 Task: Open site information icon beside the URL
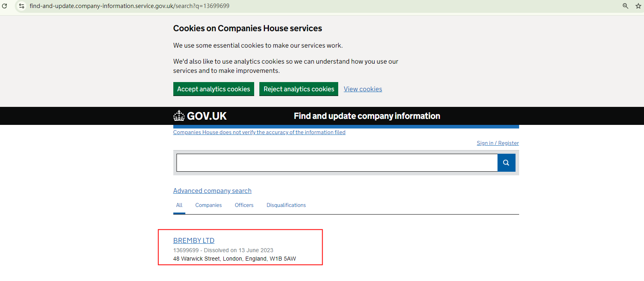22,6
